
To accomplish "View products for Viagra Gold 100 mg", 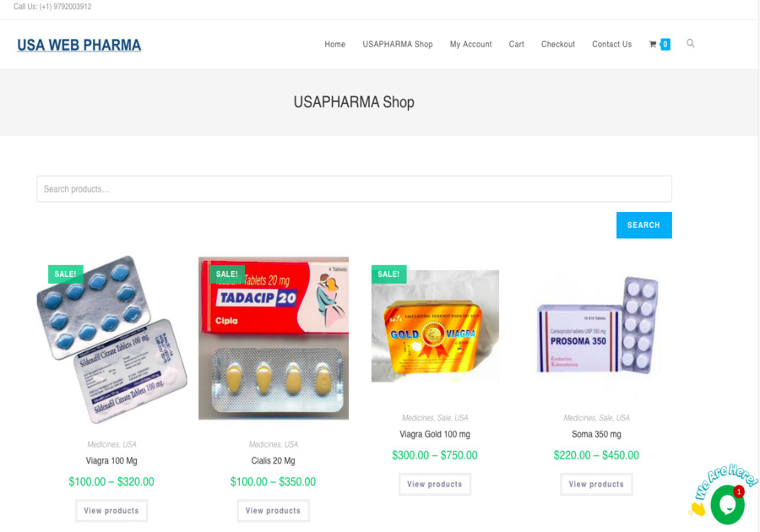I will (x=435, y=484).
